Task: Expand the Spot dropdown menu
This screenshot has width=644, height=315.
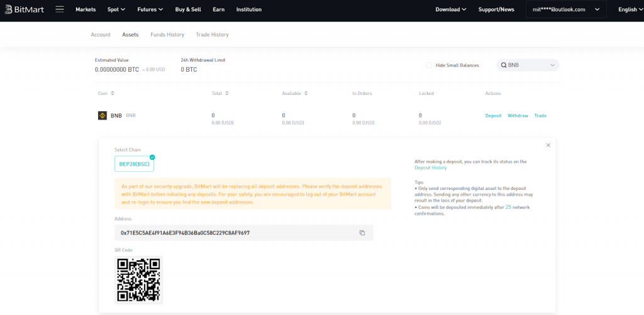Action: 116,9
